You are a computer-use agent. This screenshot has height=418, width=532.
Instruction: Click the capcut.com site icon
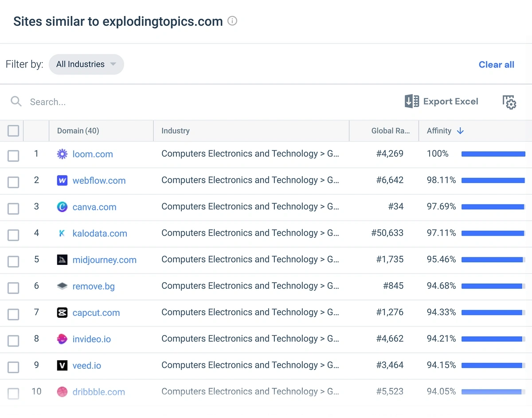click(62, 312)
